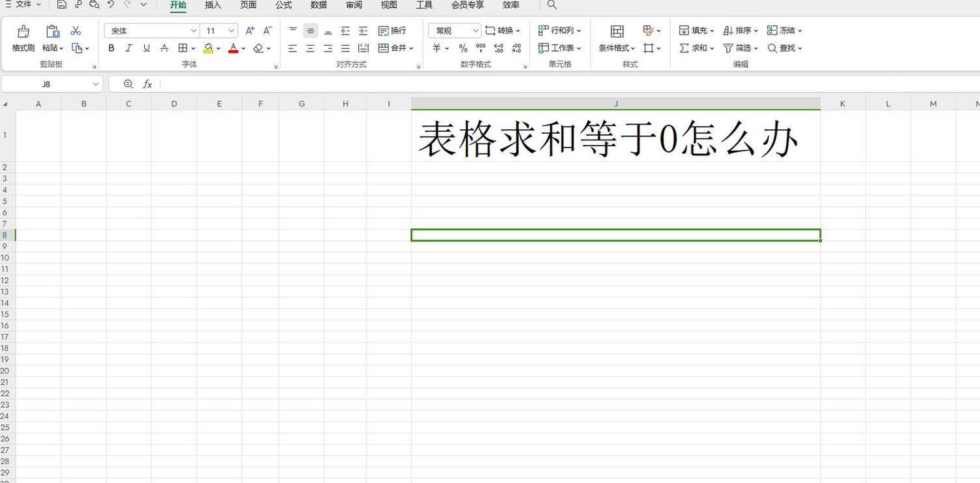Toggle Bold formatting

pyautogui.click(x=112, y=48)
